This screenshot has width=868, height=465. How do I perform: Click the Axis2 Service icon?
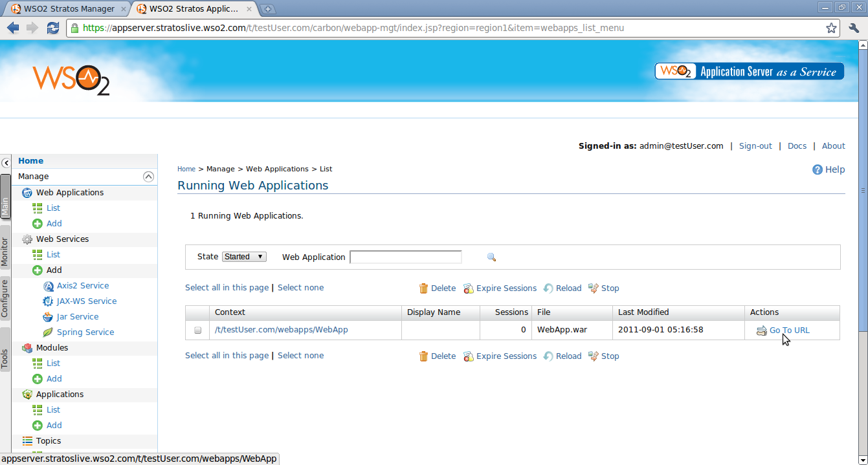(48, 286)
